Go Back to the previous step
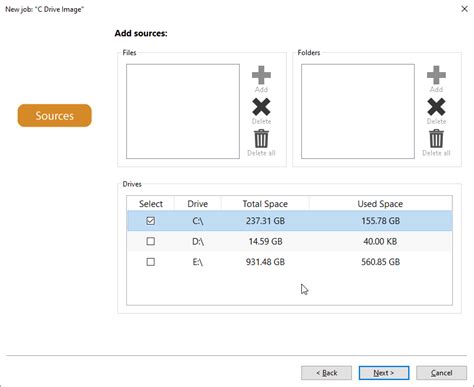This screenshot has height=387, width=474. tap(326, 373)
